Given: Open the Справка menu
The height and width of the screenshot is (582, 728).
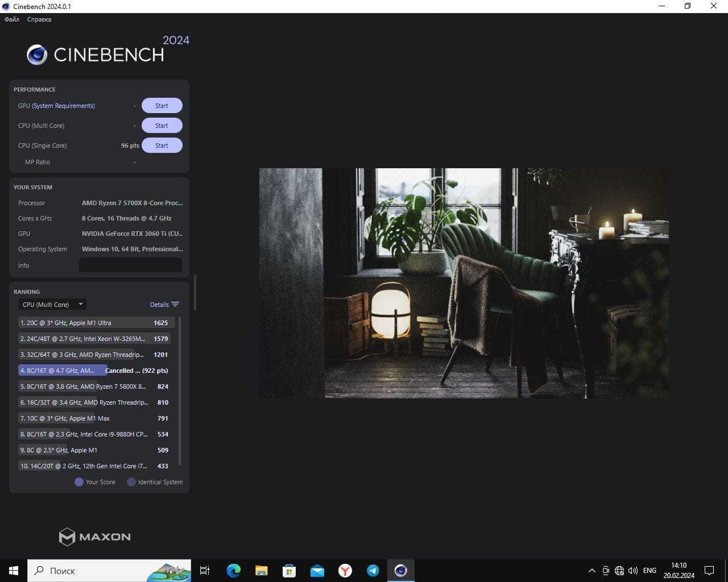Looking at the screenshot, I should pos(39,19).
